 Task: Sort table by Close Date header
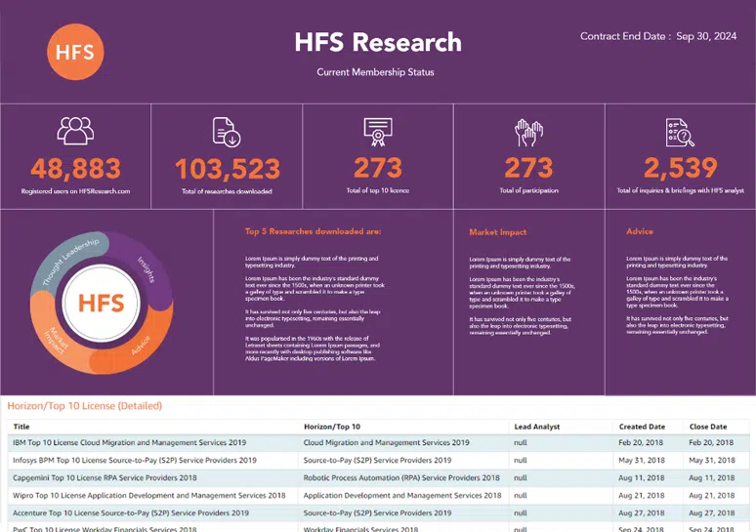(708, 427)
